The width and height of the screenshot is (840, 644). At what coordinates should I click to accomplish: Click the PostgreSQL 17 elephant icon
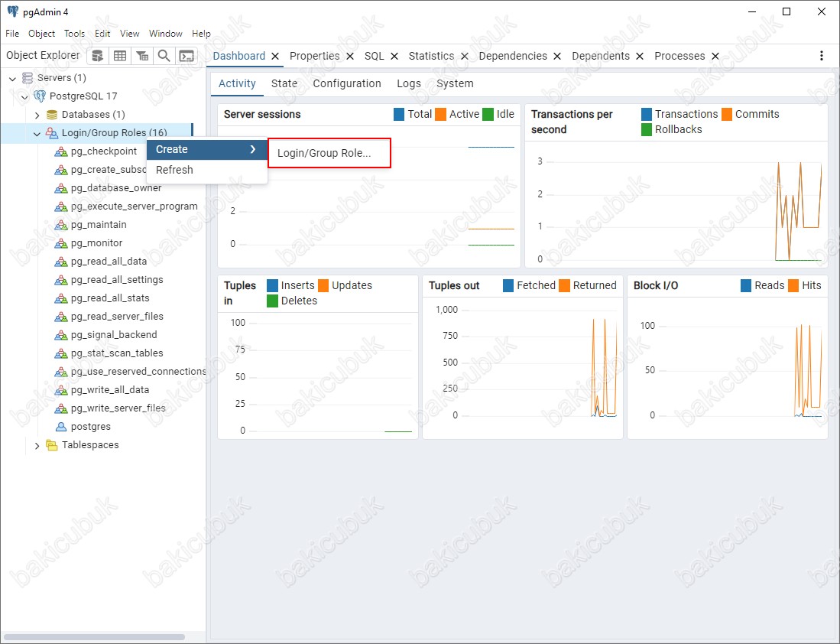[x=40, y=96]
